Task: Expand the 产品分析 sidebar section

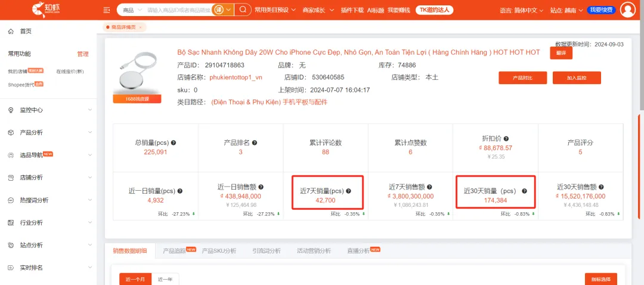Action: pyautogui.click(x=90, y=132)
